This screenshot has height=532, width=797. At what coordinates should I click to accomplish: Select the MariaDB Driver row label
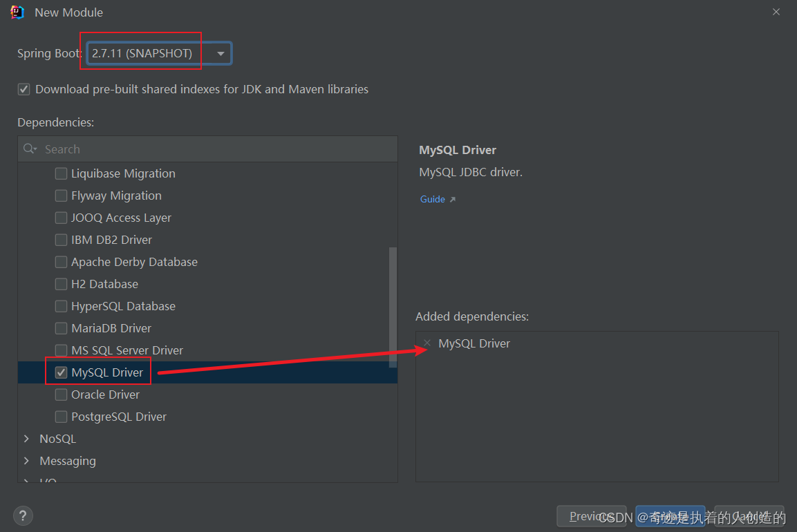111,328
